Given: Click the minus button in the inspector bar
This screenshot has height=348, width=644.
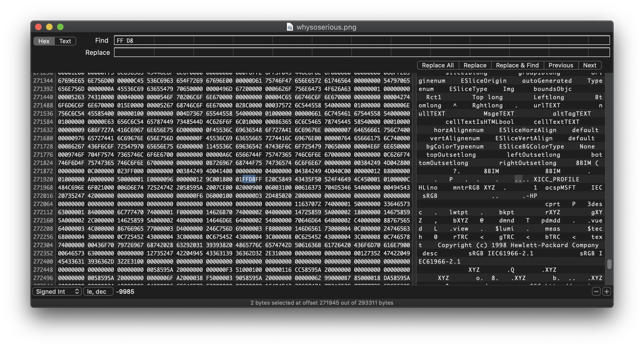Looking at the screenshot, I should coord(596,292).
